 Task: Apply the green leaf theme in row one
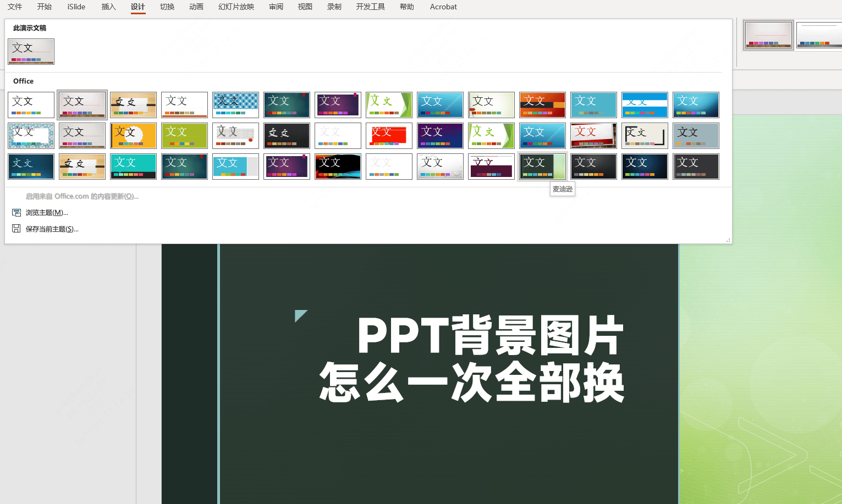click(389, 104)
